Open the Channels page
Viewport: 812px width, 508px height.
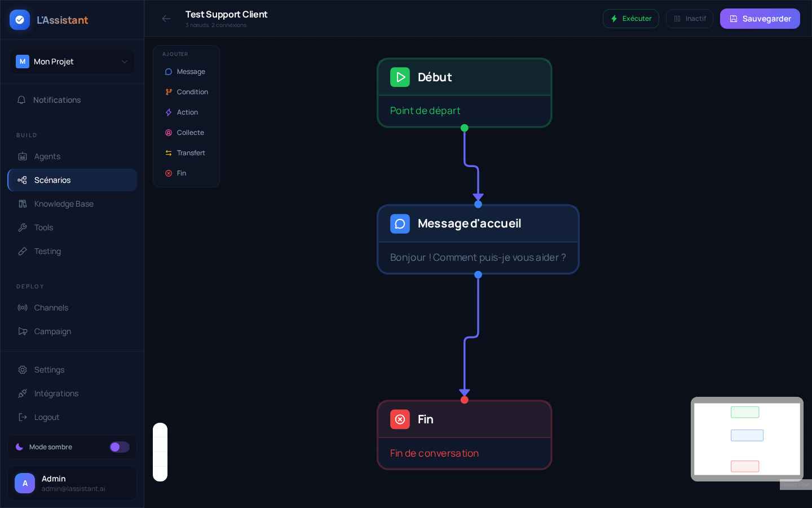coord(51,308)
